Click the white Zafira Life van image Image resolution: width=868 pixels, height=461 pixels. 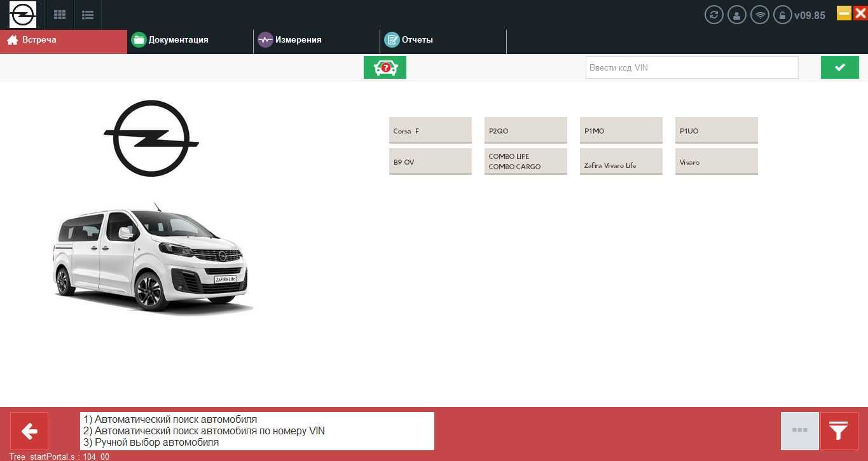(x=151, y=259)
